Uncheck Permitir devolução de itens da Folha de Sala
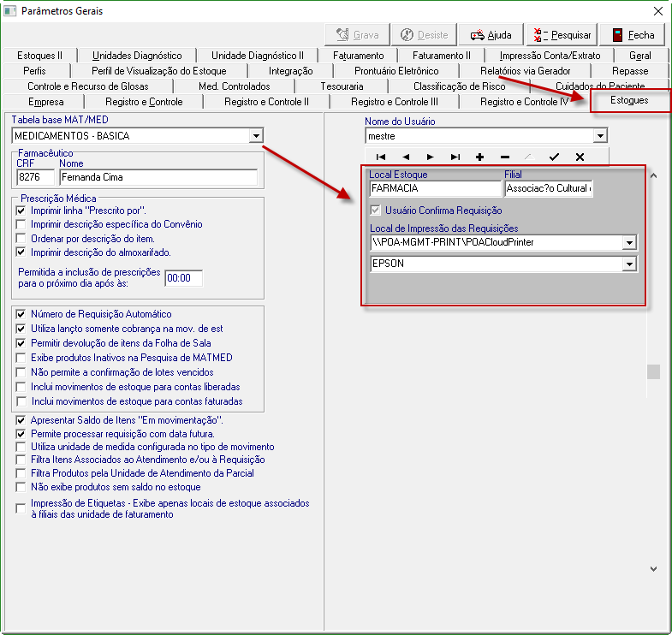Image resolution: width=672 pixels, height=635 pixels. (x=21, y=343)
